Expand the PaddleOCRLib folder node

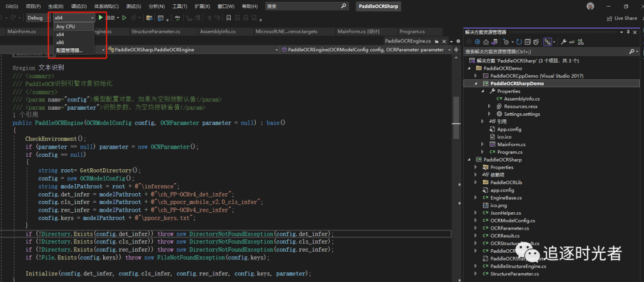(476, 182)
